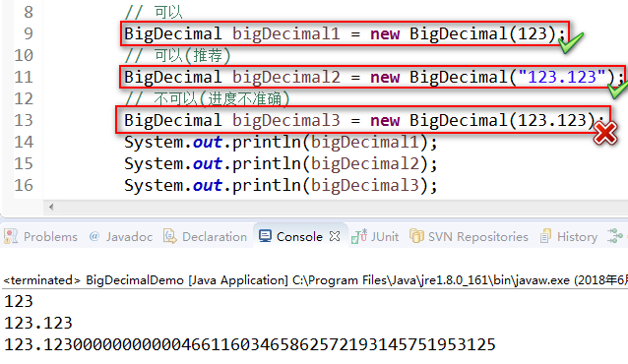Click the History tab icon
This screenshot has width=628, height=364.
tap(545, 236)
